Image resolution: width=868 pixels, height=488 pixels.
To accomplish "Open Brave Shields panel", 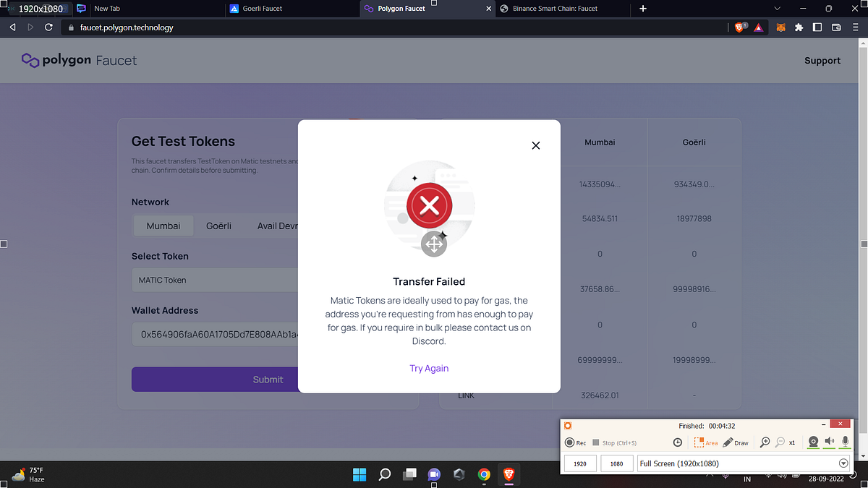I will [x=739, y=27].
